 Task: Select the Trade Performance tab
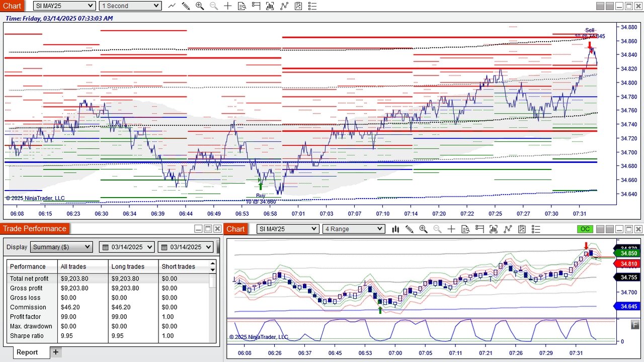coord(35,229)
